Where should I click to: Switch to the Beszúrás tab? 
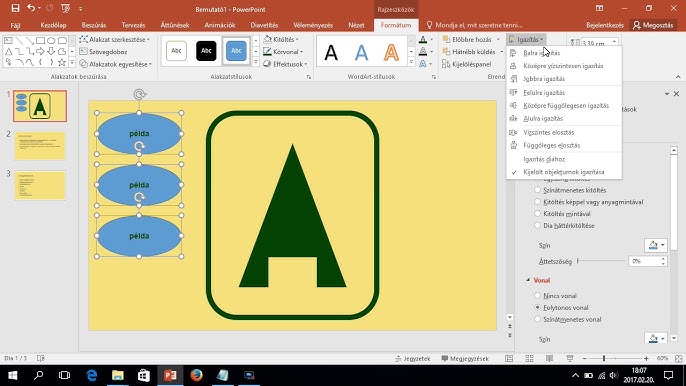coord(94,25)
